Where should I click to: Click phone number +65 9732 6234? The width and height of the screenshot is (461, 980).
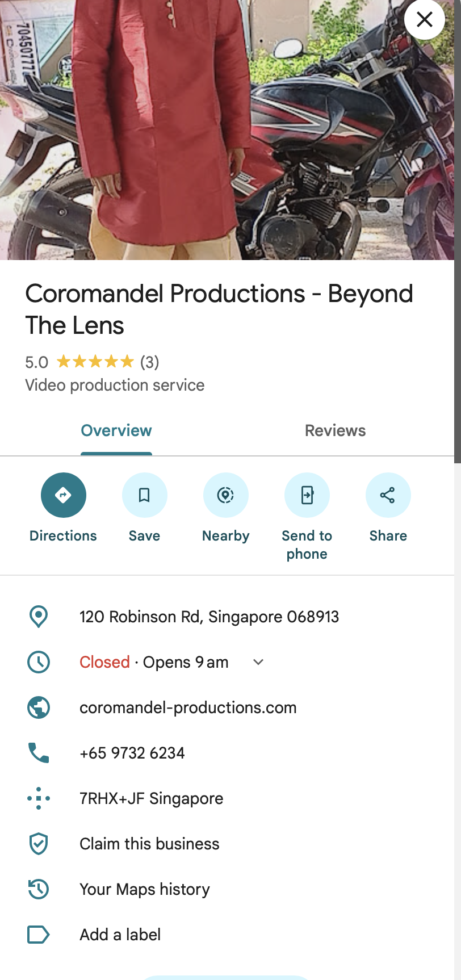[132, 753]
